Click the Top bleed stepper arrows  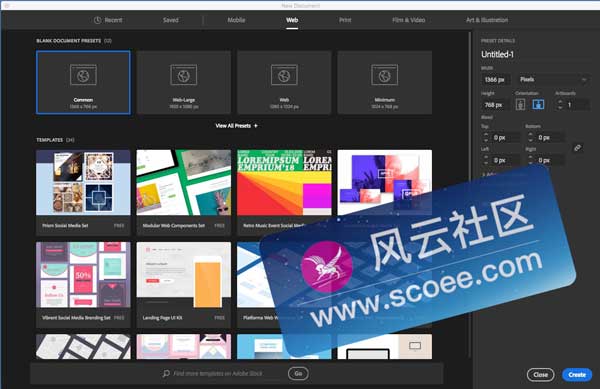(486, 137)
